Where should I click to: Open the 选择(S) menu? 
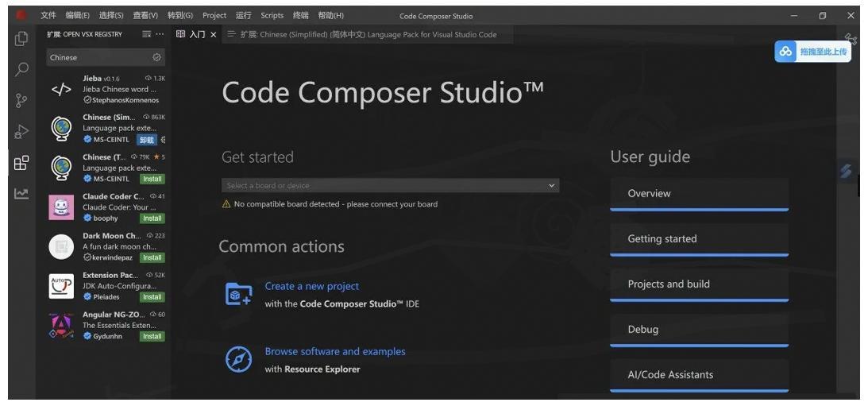pyautogui.click(x=111, y=16)
